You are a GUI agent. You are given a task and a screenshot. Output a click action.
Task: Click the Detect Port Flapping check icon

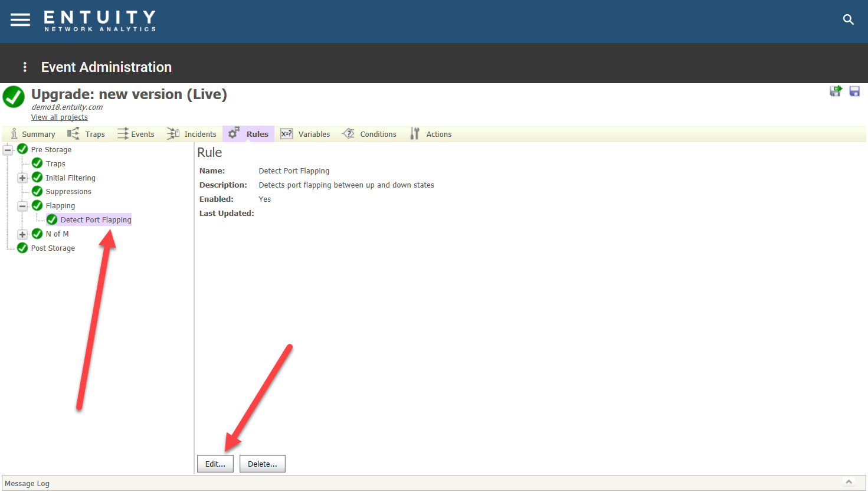(52, 219)
